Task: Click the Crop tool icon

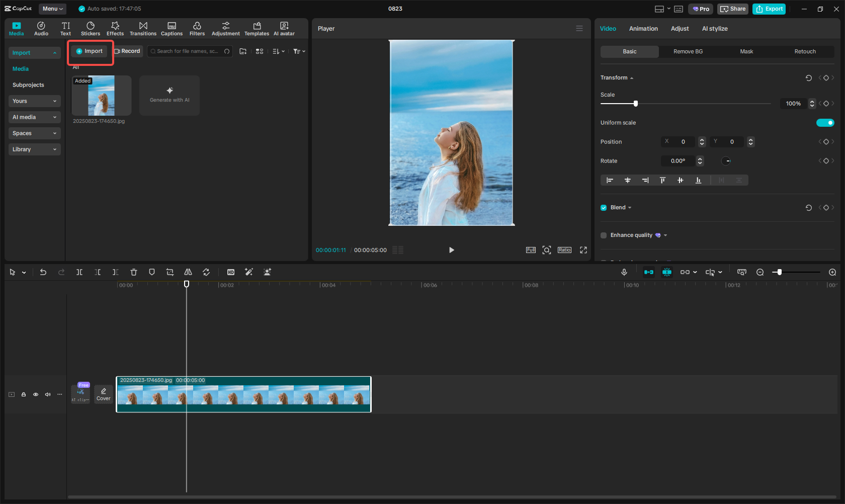Action: [170, 272]
